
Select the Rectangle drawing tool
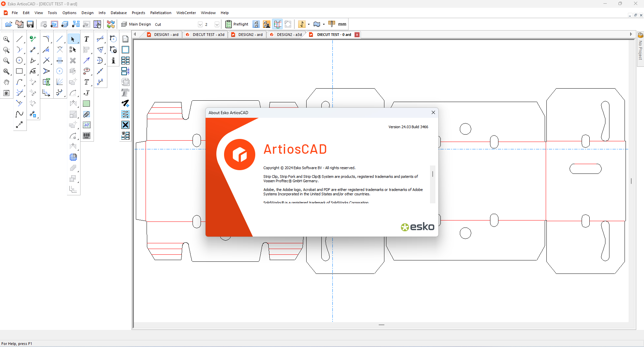20,71
